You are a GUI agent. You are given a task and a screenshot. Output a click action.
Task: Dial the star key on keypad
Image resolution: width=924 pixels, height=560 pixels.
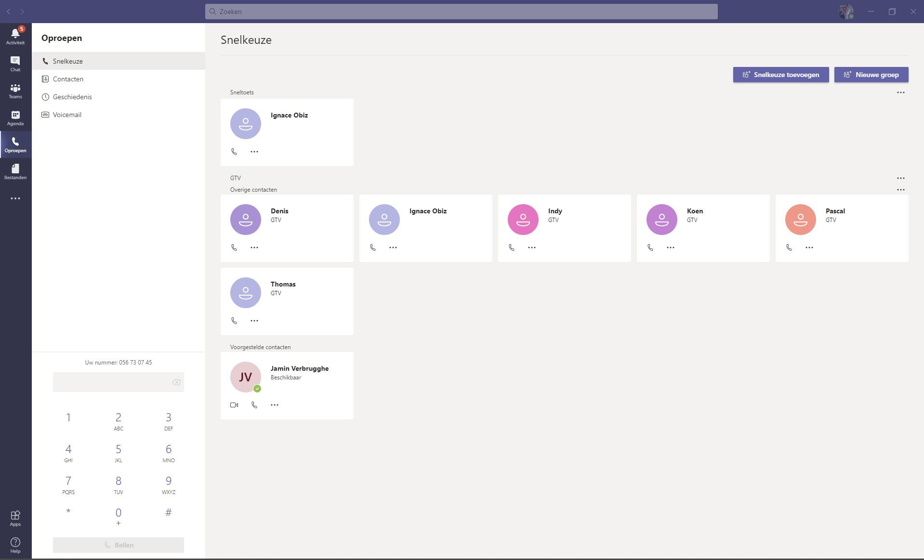(x=68, y=512)
